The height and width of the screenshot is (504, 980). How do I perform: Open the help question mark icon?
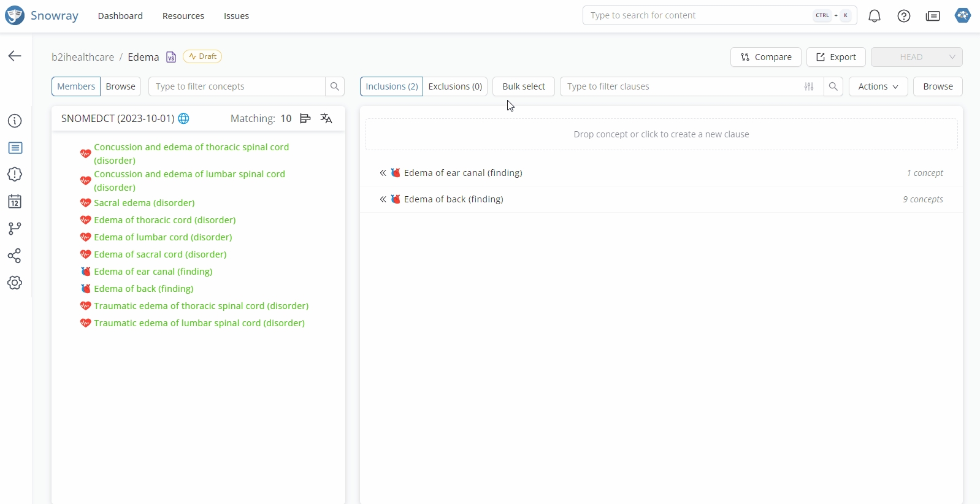(903, 16)
